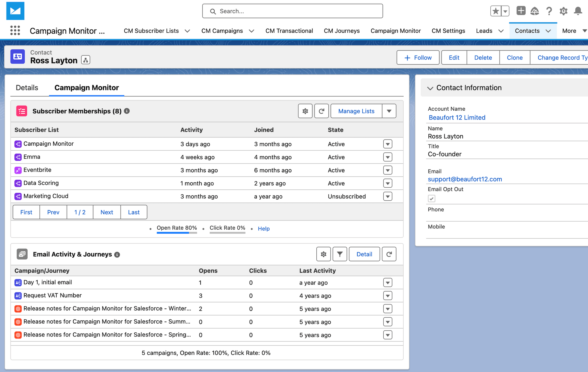Open row actions for Marketing Cloud list
588x372 pixels.
(x=388, y=196)
